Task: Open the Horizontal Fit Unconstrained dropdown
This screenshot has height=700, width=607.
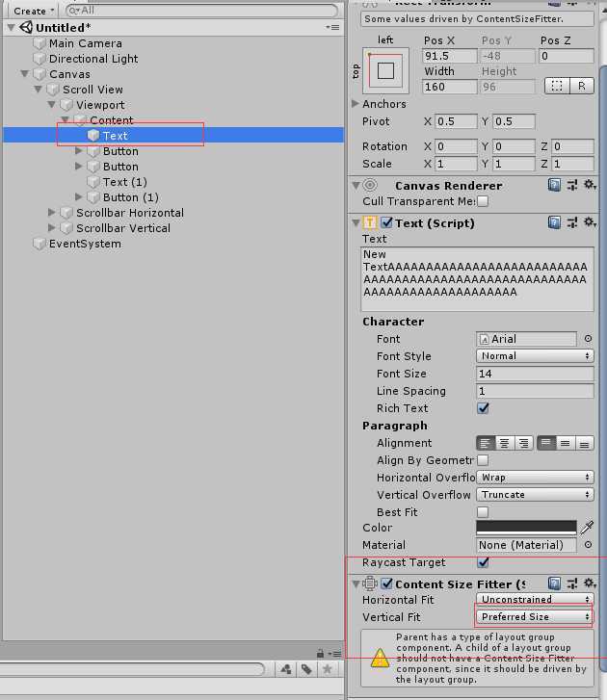Action: 535,599
